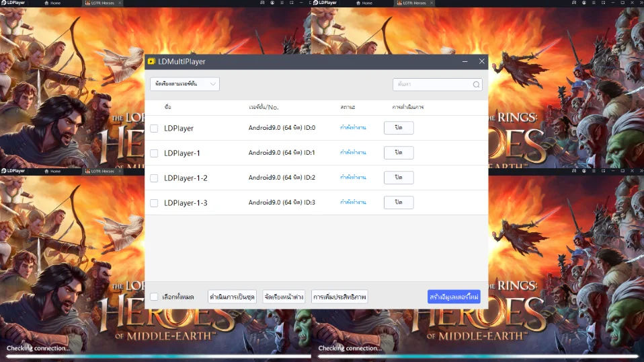Image resolution: width=644 pixels, height=362 pixels.
Task: Click the running status of LDPlayer-1-2
Action: pos(353,177)
